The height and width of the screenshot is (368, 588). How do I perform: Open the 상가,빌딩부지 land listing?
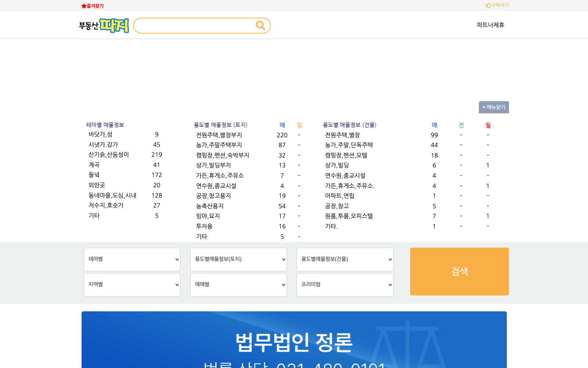(x=213, y=165)
